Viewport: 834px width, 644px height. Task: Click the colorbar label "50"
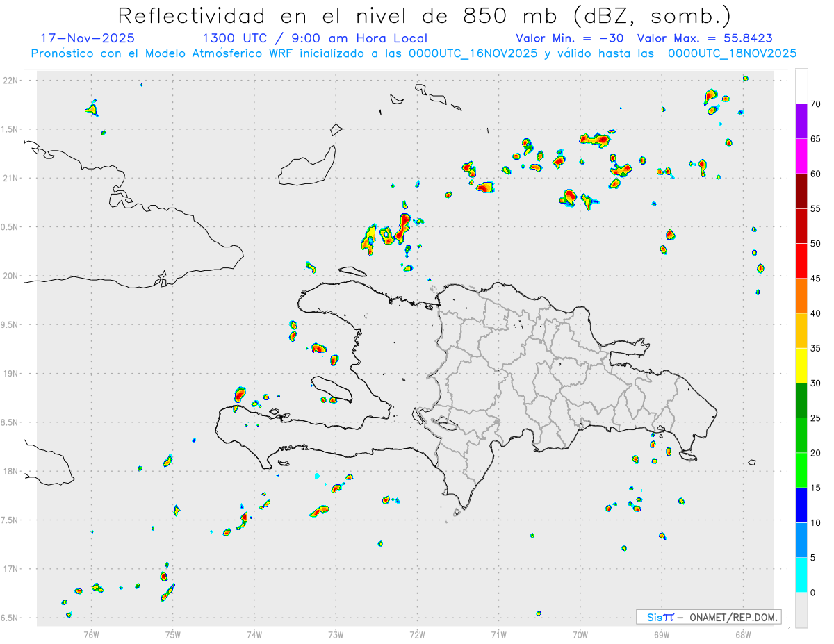(815, 244)
